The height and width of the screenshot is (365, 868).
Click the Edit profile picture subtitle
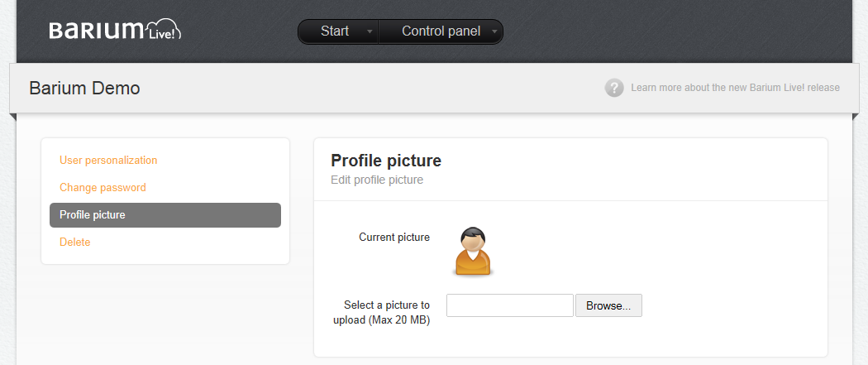(377, 180)
